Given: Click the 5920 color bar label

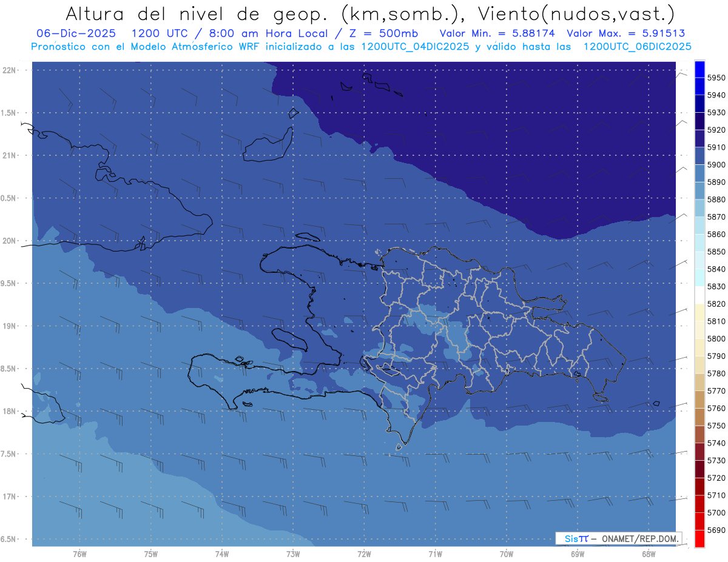Looking at the screenshot, I should tap(717, 130).
